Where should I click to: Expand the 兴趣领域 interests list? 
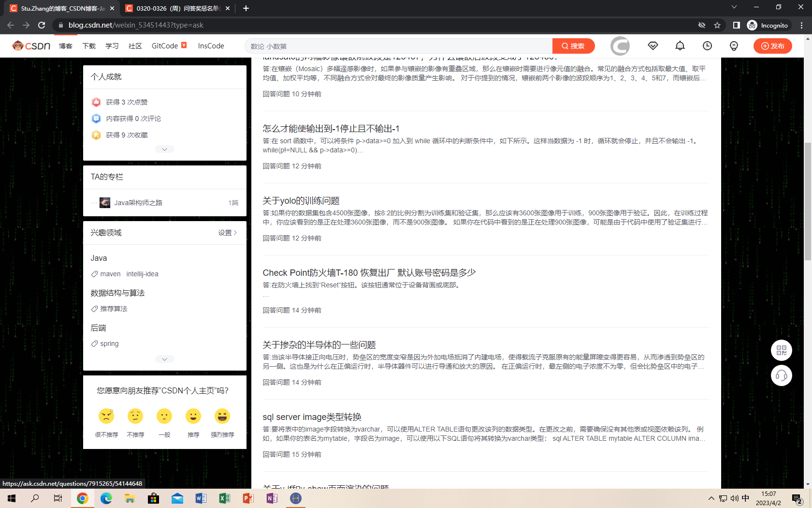(x=165, y=359)
